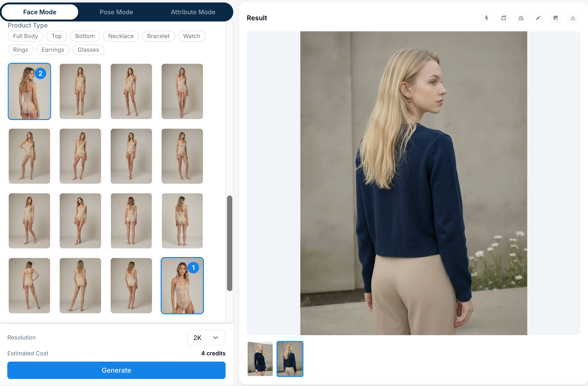Click the face enhance sparkle icon
The image size is (588, 386).
[503, 18]
